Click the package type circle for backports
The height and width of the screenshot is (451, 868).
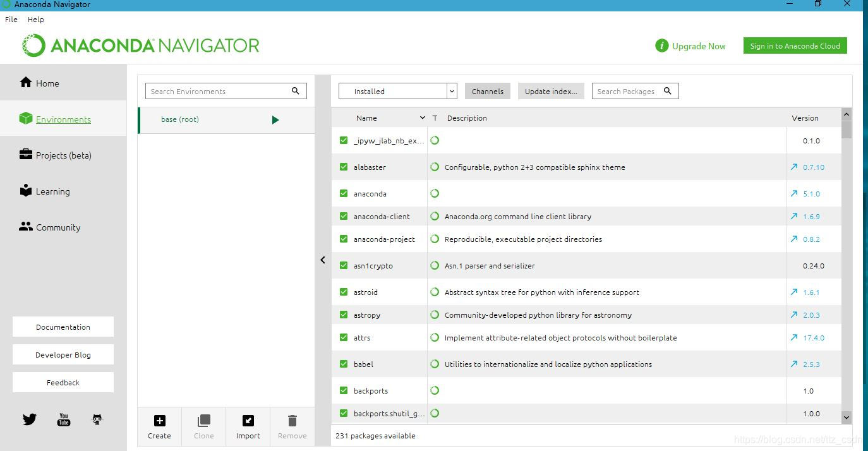pos(435,390)
